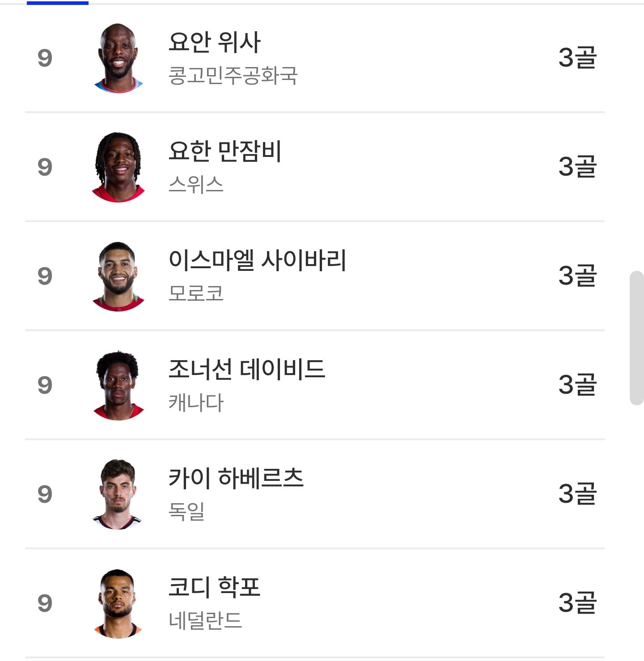Select the player name 요안 위사
The width and height of the screenshot is (644, 661).
tap(214, 42)
